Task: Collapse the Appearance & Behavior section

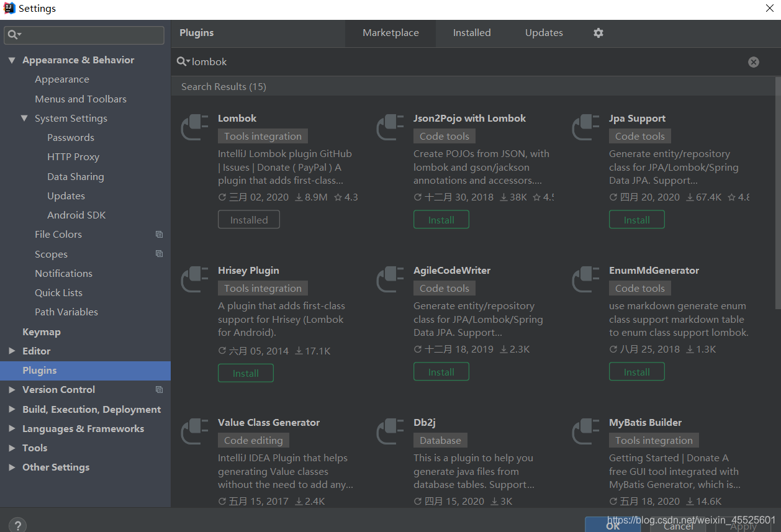Action: click(x=12, y=60)
